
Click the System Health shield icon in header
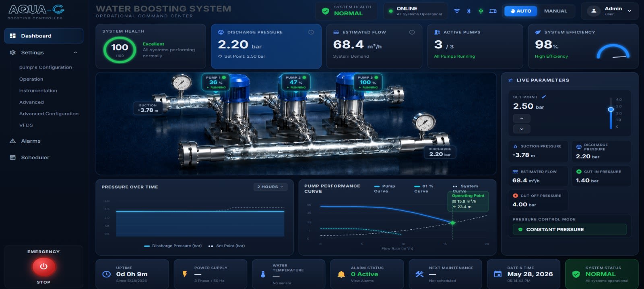325,11
